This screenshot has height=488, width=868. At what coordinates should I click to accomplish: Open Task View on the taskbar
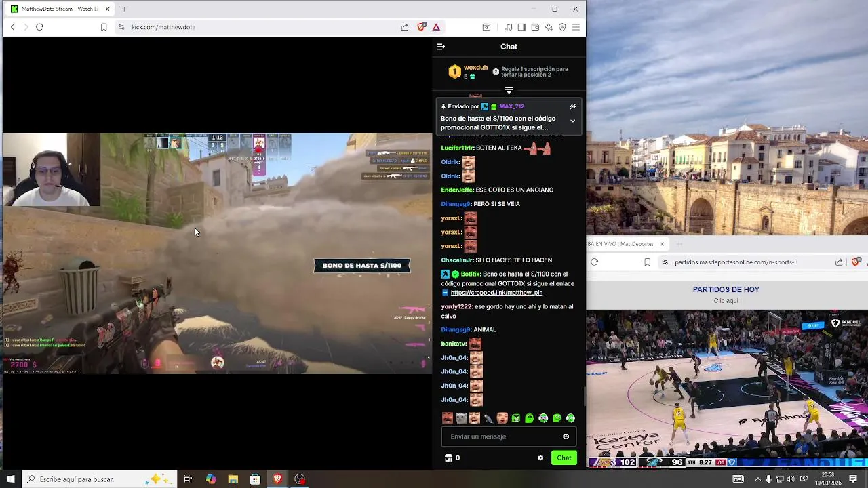[188, 479]
